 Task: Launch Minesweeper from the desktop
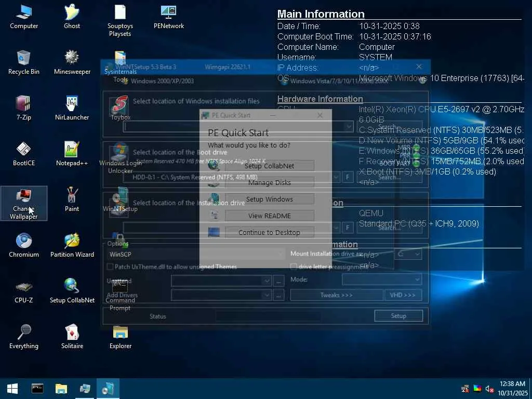click(x=72, y=63)
